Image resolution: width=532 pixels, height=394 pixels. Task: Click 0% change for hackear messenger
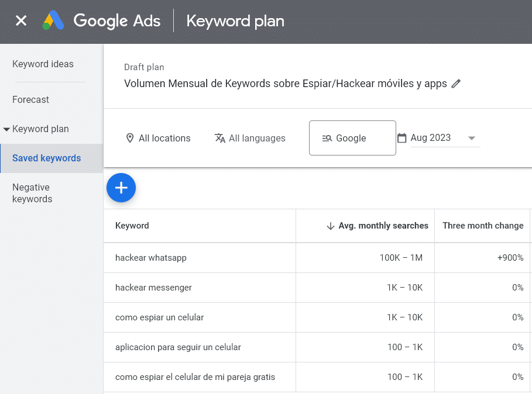click(518, 288)
